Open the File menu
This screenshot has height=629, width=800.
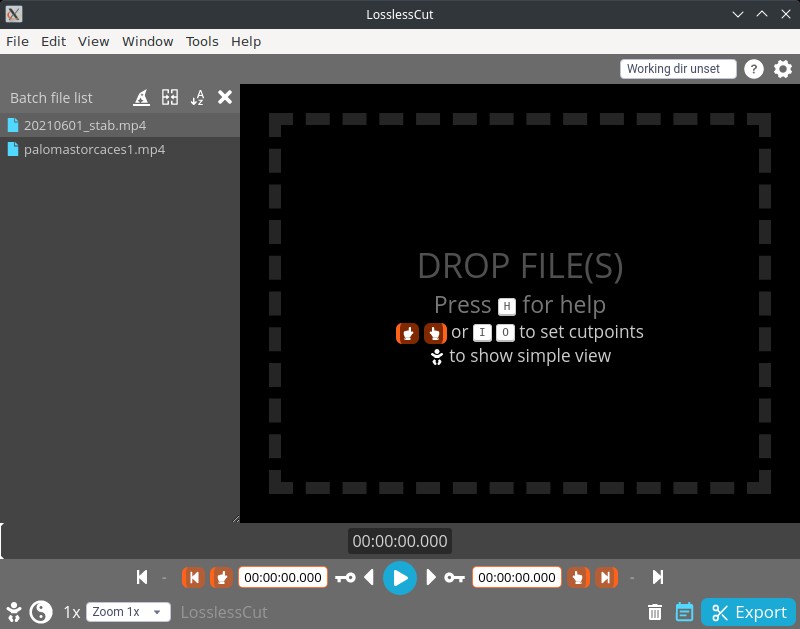click(17, 41)
